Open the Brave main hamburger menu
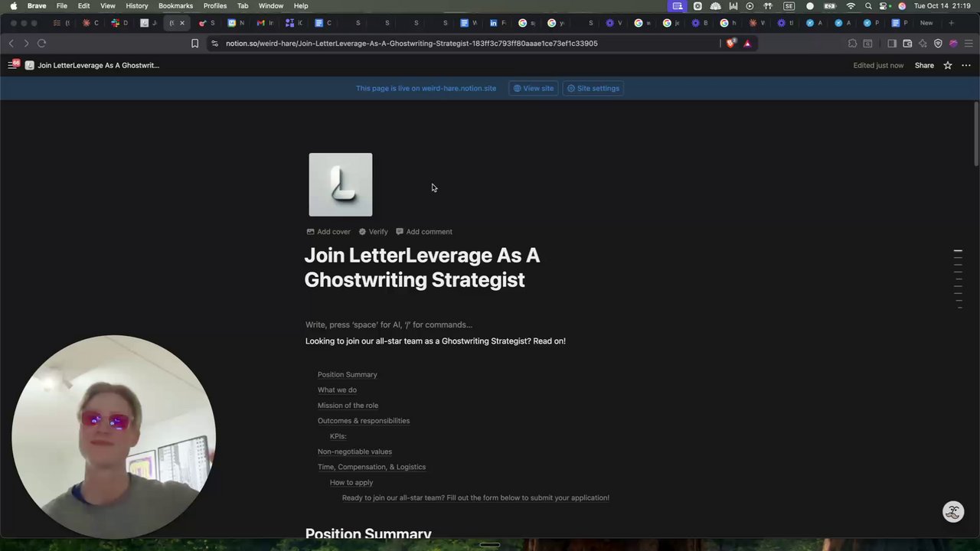 968,44
